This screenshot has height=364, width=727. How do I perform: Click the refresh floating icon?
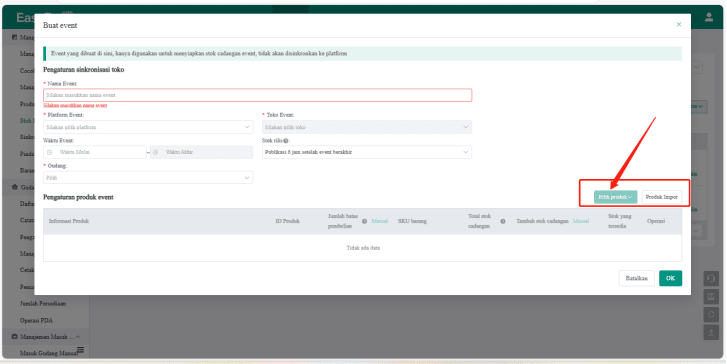point(711,315)
